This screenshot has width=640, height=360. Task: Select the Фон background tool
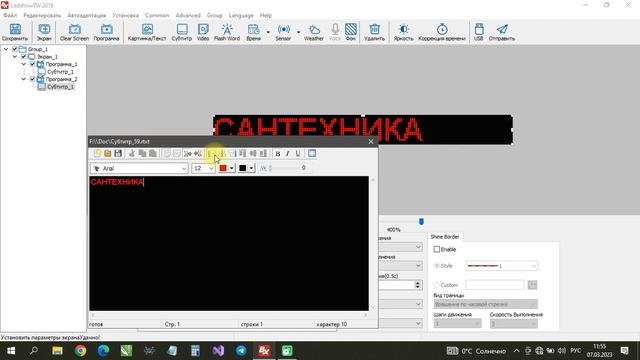tap(351, 32)
